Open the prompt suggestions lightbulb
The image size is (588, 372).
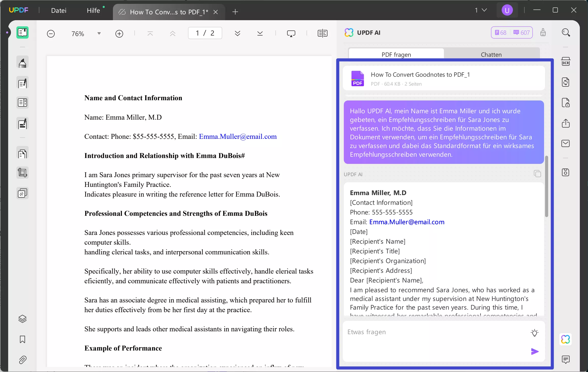coord(534,333)
